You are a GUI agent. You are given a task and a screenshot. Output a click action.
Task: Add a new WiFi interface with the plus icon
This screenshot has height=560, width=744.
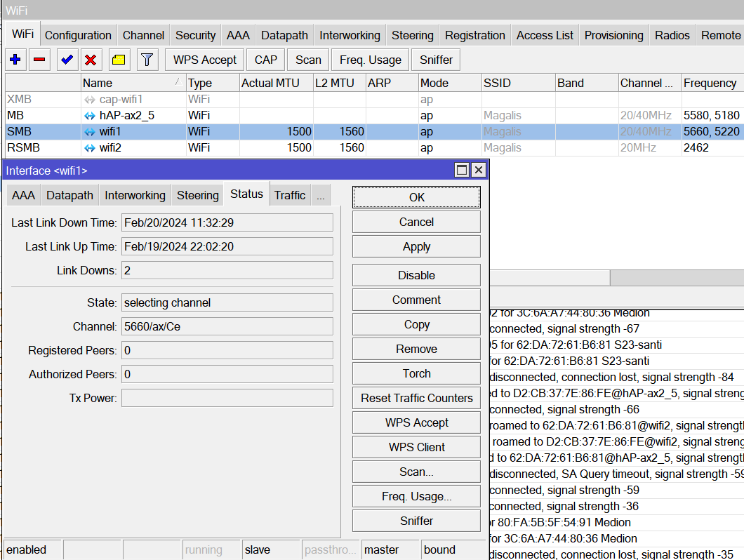click(15, 60)
